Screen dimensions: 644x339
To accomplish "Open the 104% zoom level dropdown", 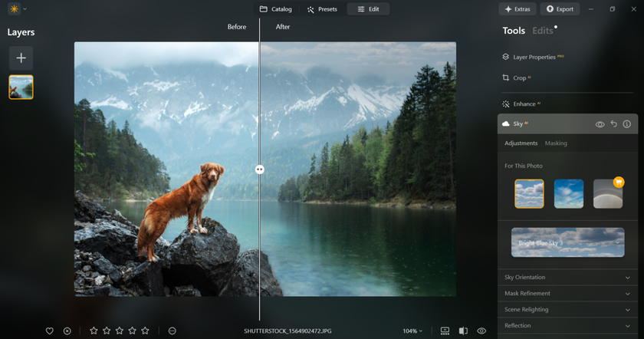I will 412,331.
